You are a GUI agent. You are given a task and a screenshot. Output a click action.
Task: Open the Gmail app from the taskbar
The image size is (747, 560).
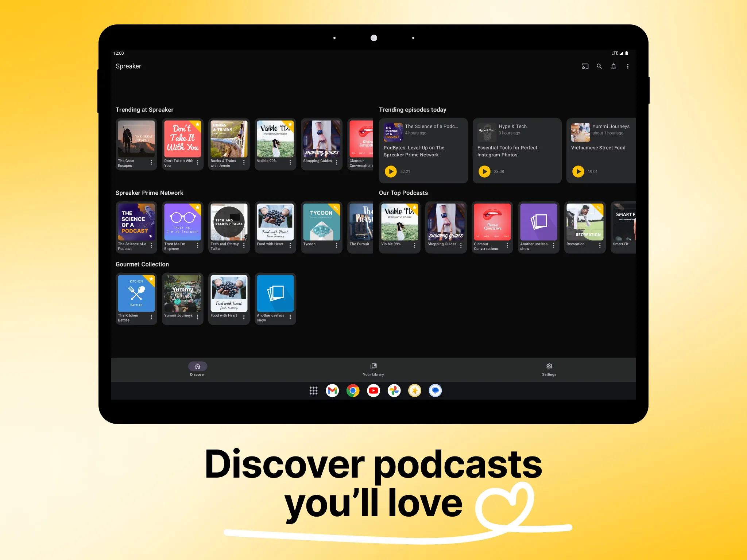[x=332, y=390]
